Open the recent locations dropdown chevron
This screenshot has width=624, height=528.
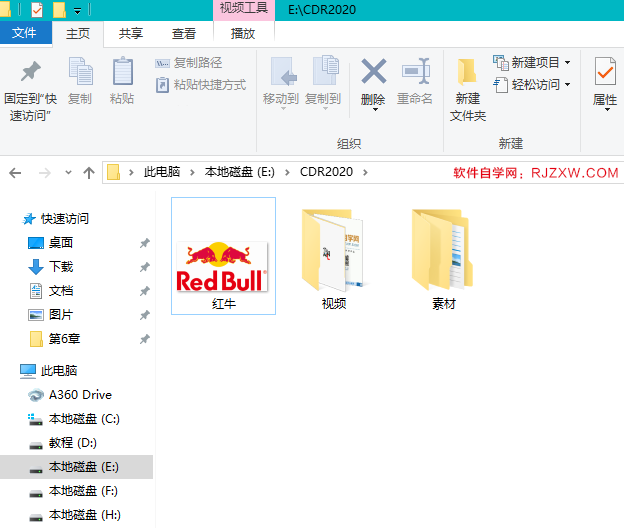pos(68,173)
